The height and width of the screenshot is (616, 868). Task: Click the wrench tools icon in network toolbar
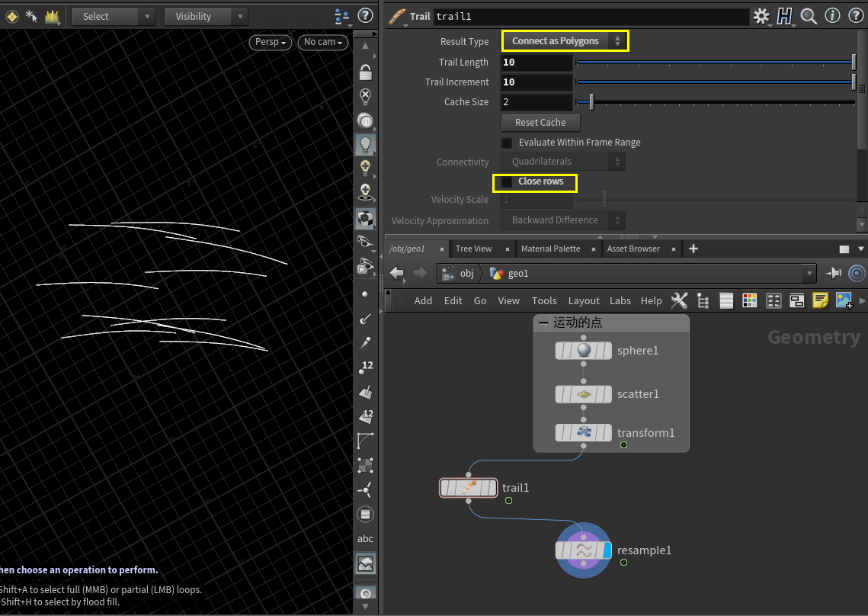[x=679, y=301]
